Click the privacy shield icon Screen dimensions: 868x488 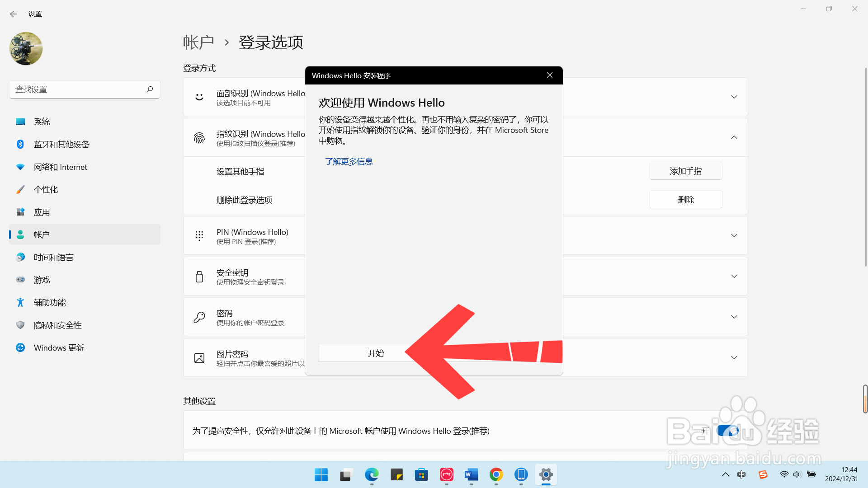click(x=20, y=325)
